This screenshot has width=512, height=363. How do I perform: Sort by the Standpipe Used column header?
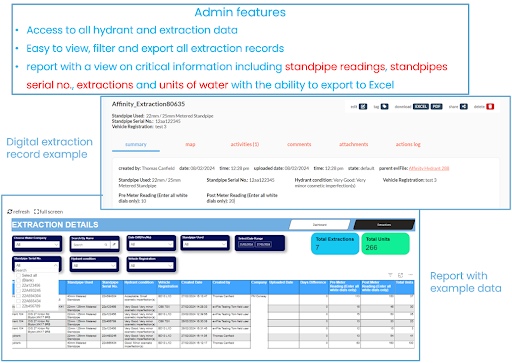pyautogui.click(x=84, y=287)
